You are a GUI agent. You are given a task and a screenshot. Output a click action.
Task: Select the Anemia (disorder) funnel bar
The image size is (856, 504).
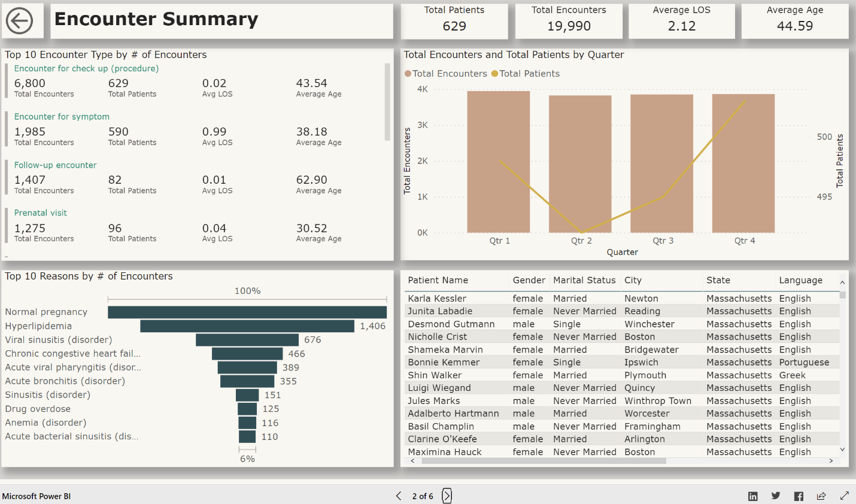tap(247, 422)
